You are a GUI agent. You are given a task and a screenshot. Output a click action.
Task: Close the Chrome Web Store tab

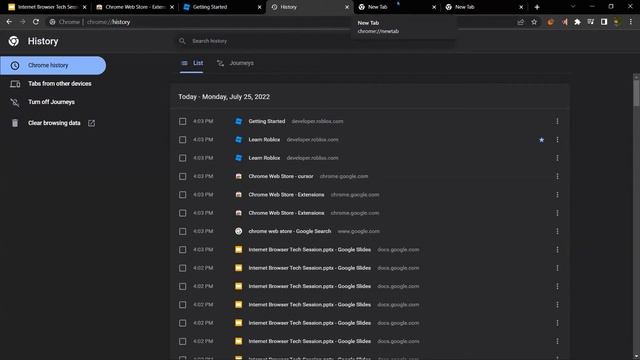tap(172, 7)
